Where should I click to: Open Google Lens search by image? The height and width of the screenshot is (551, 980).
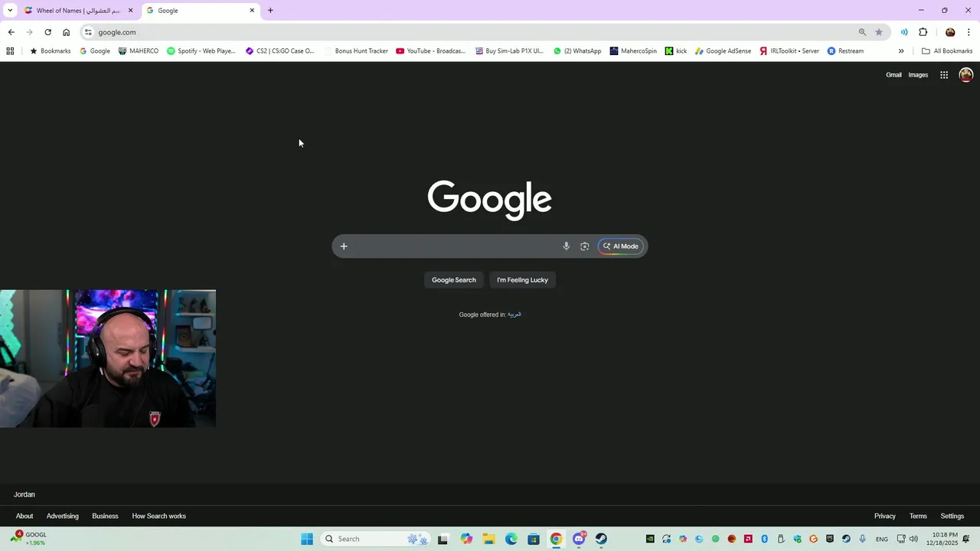click(585, 246)
